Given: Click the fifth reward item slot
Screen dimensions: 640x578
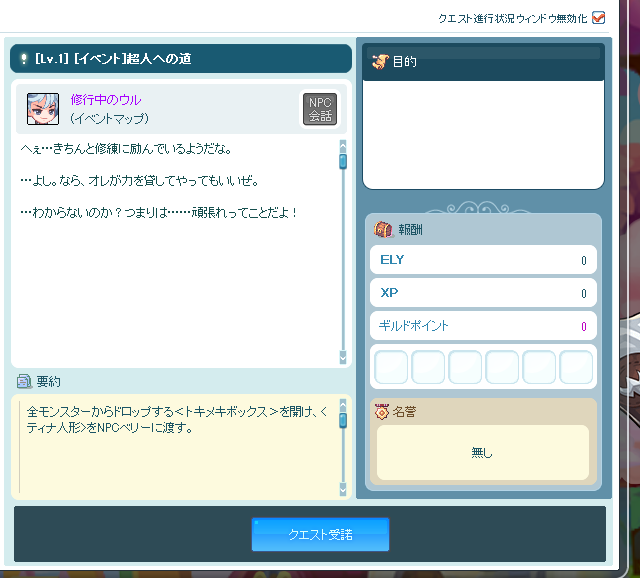Looking at the screenshot, I should tap(539, 367).
